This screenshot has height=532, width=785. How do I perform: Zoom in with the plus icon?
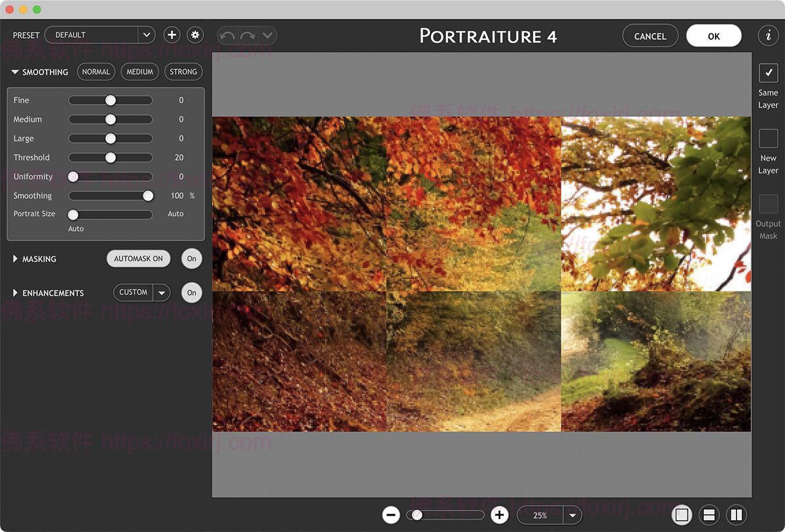[500, 515]
